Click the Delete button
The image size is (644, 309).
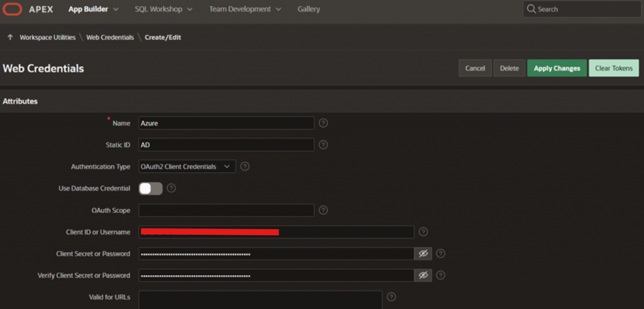[509, 68]
